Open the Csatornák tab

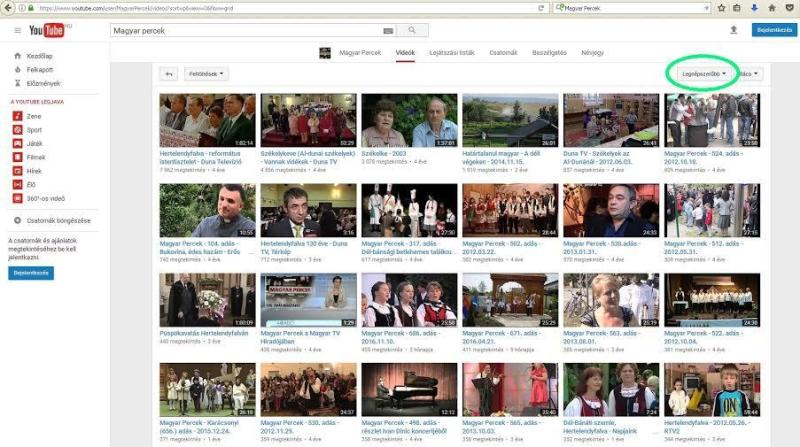503,52
